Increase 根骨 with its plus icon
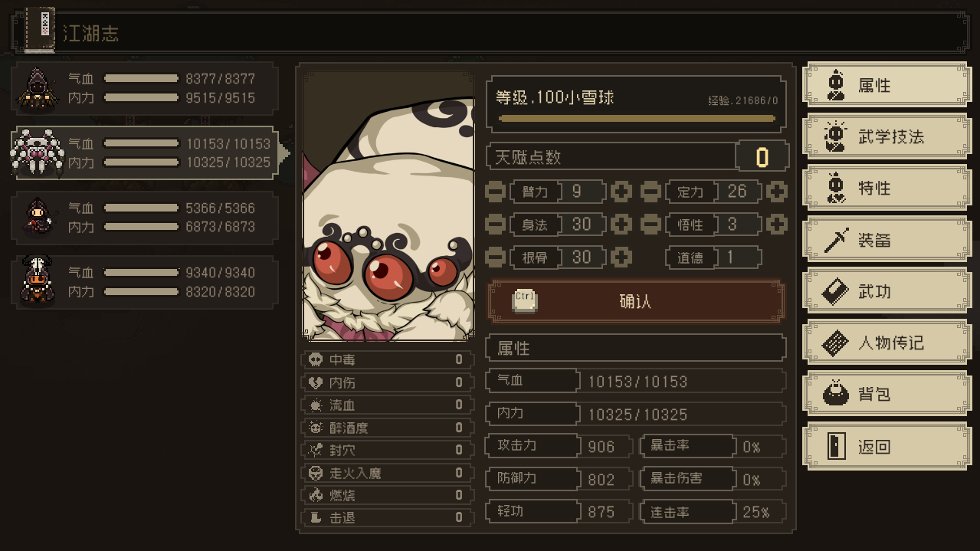 tap(621, 257)
